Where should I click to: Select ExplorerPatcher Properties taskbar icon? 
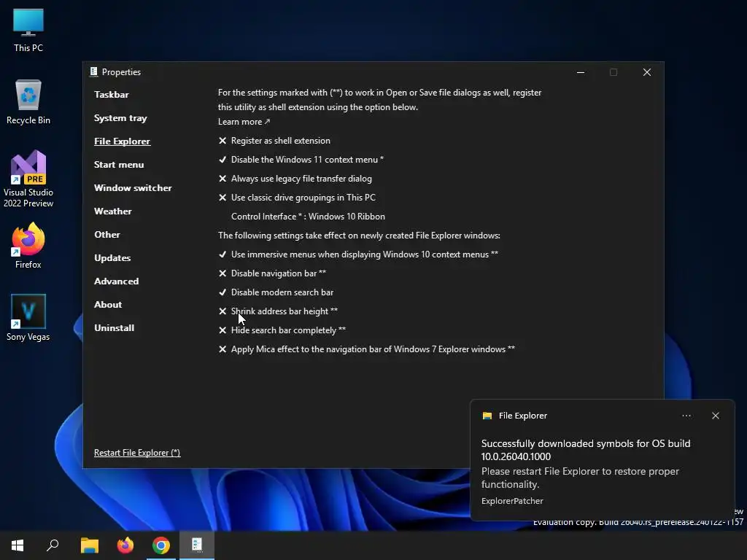pos(197,545)
